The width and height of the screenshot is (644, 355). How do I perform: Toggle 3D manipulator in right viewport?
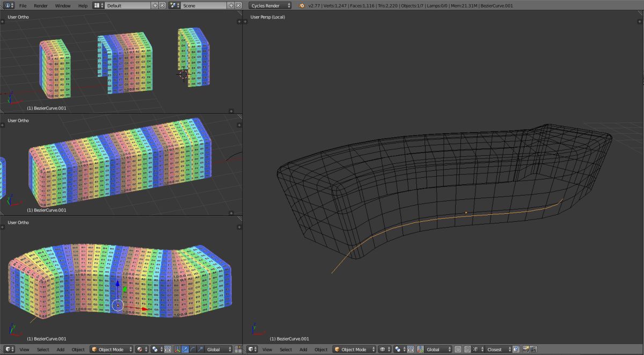421,350
